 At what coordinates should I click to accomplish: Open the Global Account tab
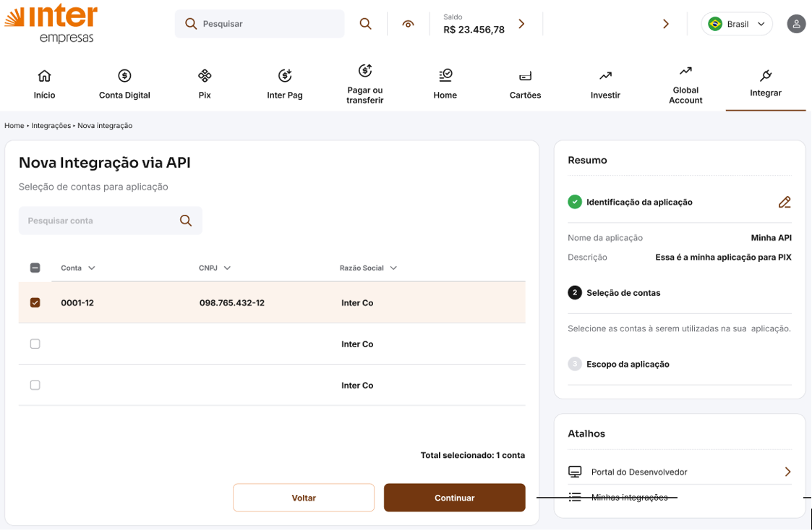(685, 85)
